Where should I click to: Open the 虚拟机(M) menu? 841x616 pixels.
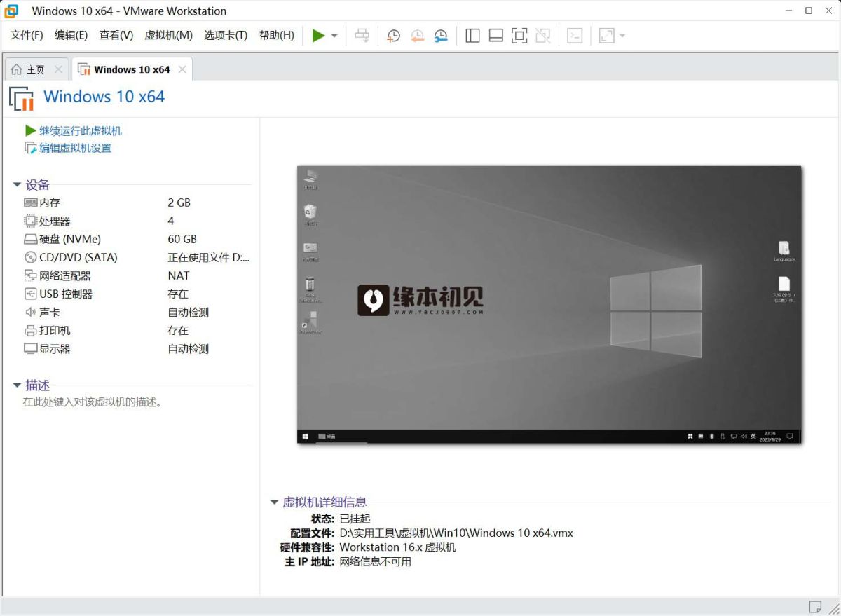tap(168, 35)
